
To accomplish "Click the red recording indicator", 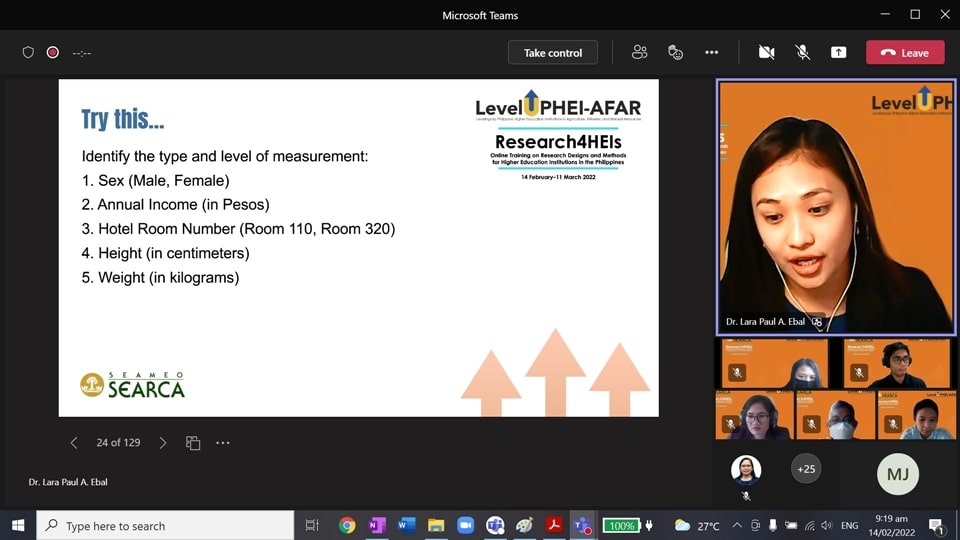I will (x=53, y=52).
